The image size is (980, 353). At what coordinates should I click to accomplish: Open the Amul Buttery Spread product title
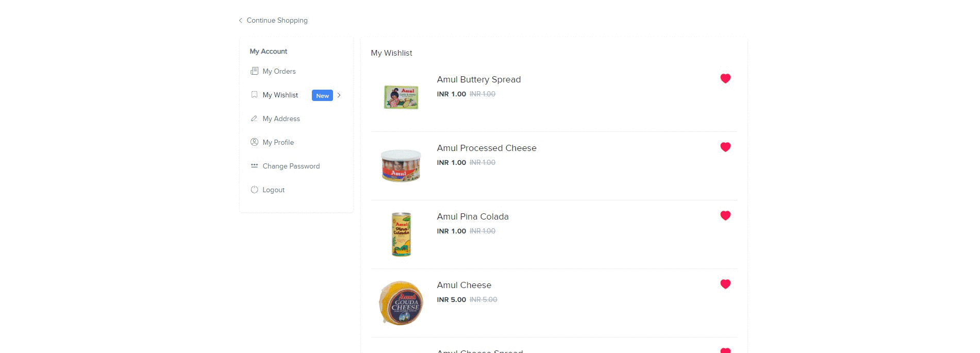(479, 79)
